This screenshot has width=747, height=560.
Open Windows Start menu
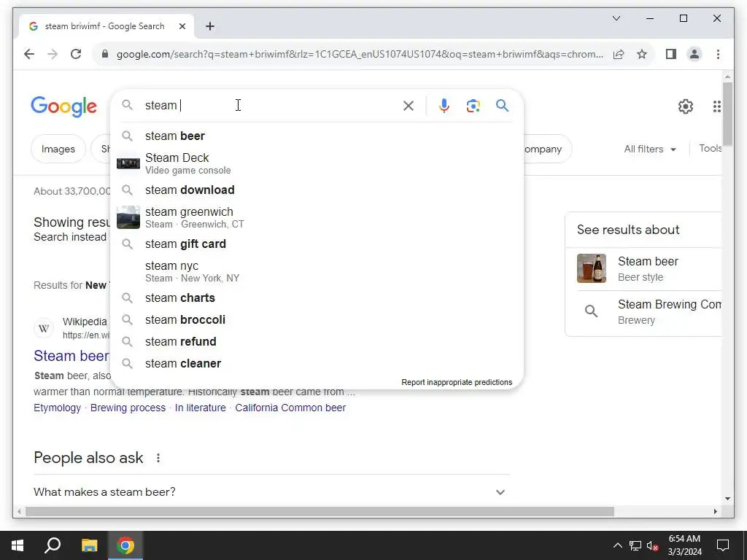(x=18, y=545)
